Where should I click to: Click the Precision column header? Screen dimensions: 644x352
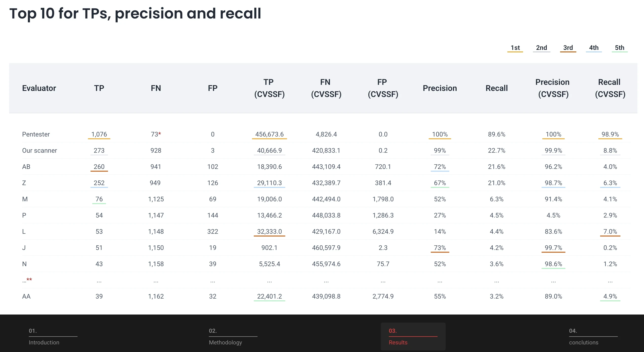(x=440, y=88)
